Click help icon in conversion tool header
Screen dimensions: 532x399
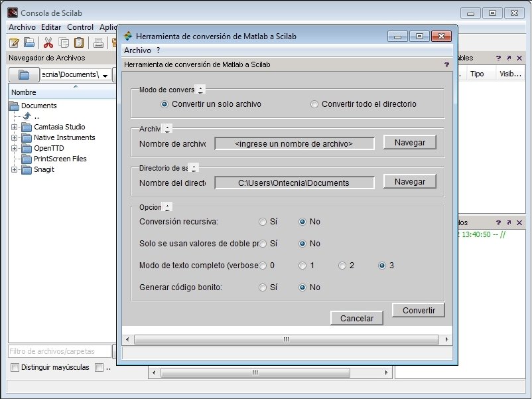446,64
